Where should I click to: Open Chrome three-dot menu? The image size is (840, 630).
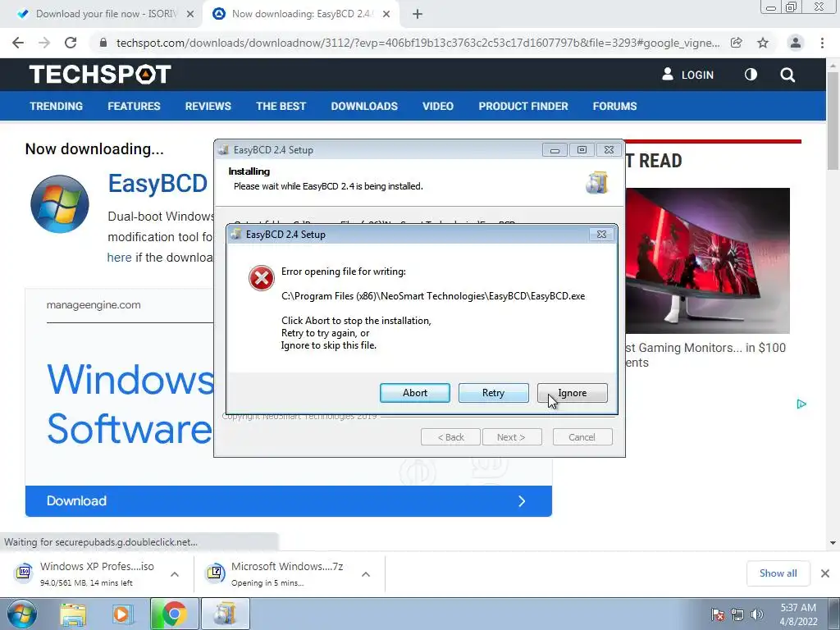click(822, 43)
